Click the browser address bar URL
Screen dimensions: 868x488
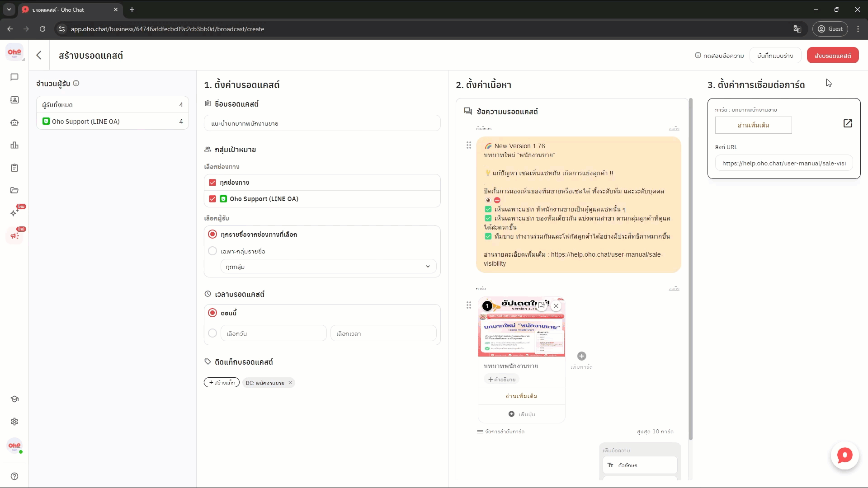[167, 29]
